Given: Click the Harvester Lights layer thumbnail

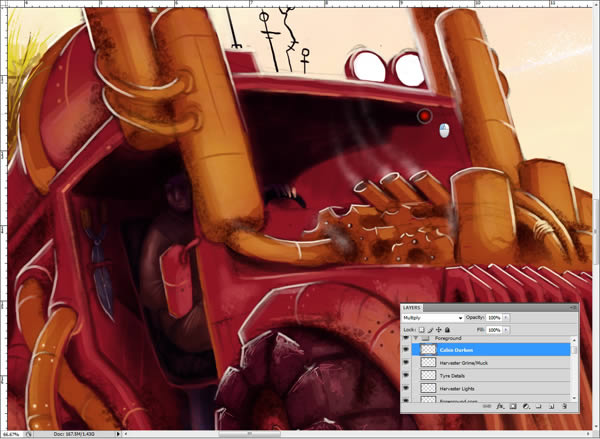Looking at the screenshot, I should pos(428,388).
